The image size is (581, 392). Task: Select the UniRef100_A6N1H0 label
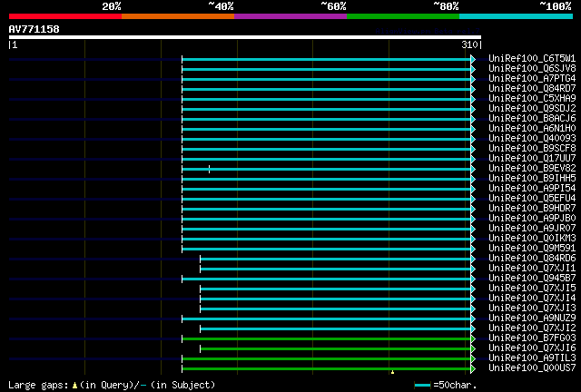[532, 129]
